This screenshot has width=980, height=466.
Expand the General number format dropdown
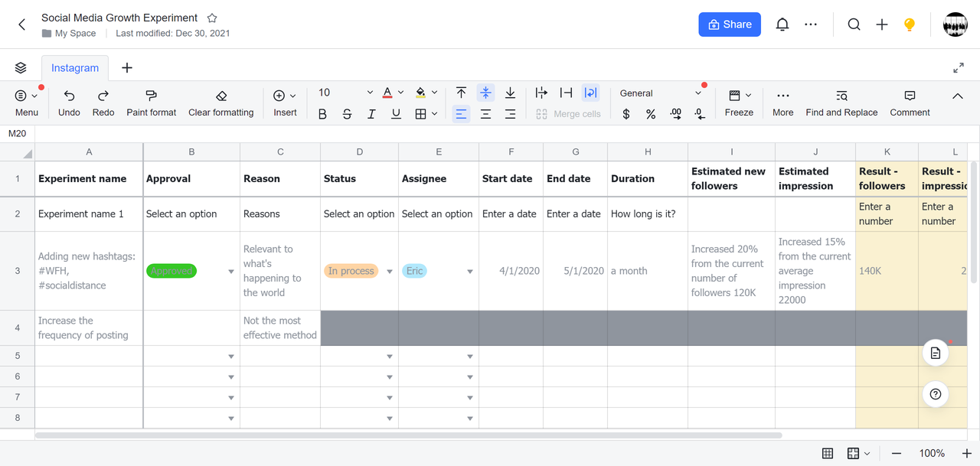(697, 93)
